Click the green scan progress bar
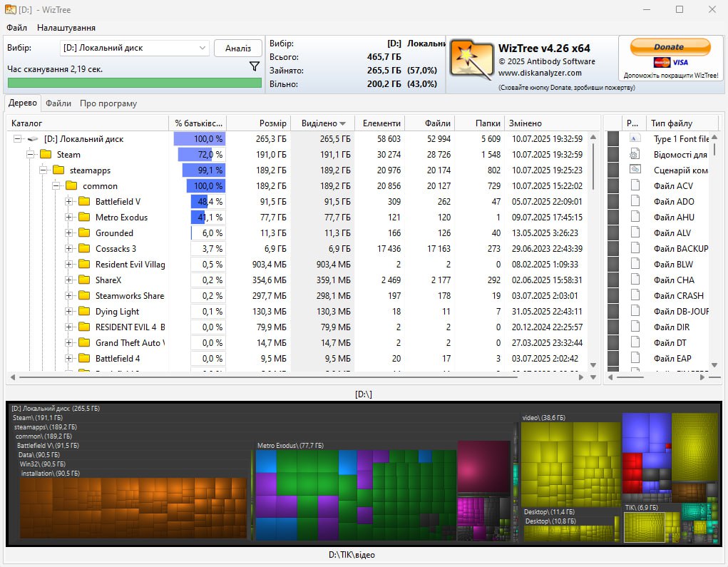 pyautogui.click(x=135, y=83)
